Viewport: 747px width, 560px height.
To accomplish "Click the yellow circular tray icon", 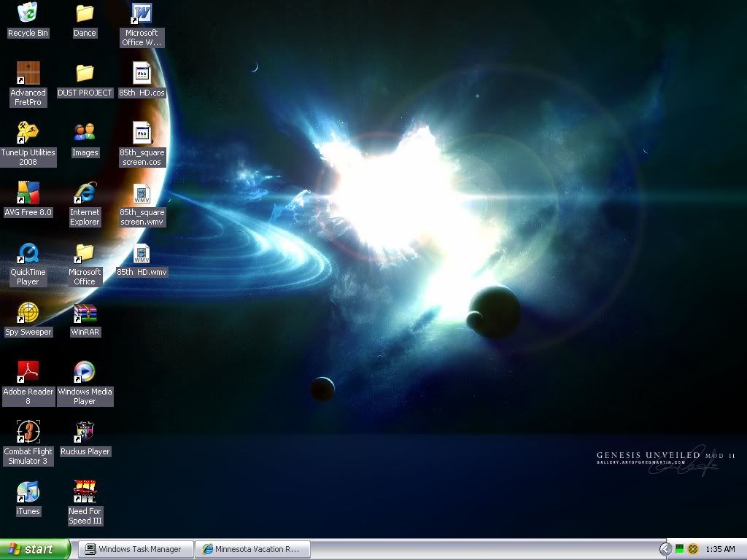I will click(x=693, y=549).
